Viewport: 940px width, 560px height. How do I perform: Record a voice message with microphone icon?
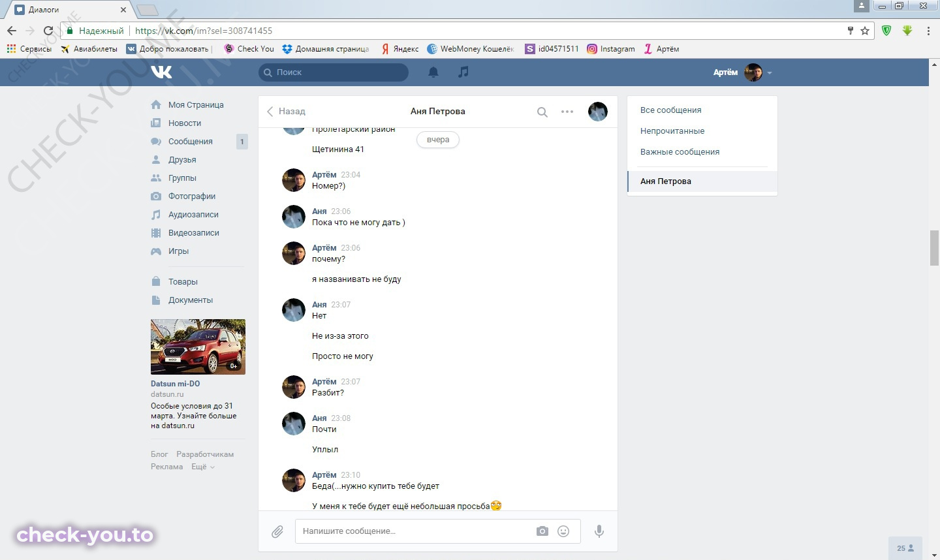click(x=599, y=531)
